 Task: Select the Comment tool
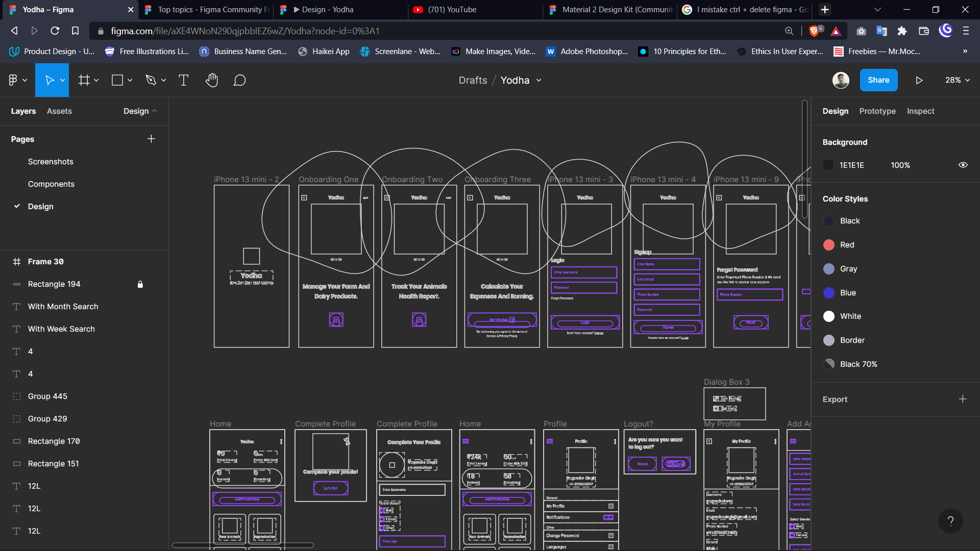[x=239, y=80]
